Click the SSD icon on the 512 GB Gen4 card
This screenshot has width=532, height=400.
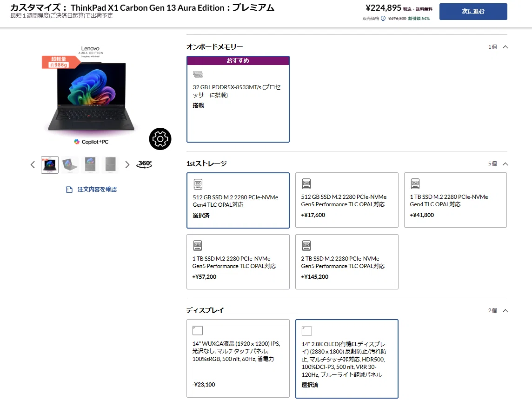click(x=198, y=184)
